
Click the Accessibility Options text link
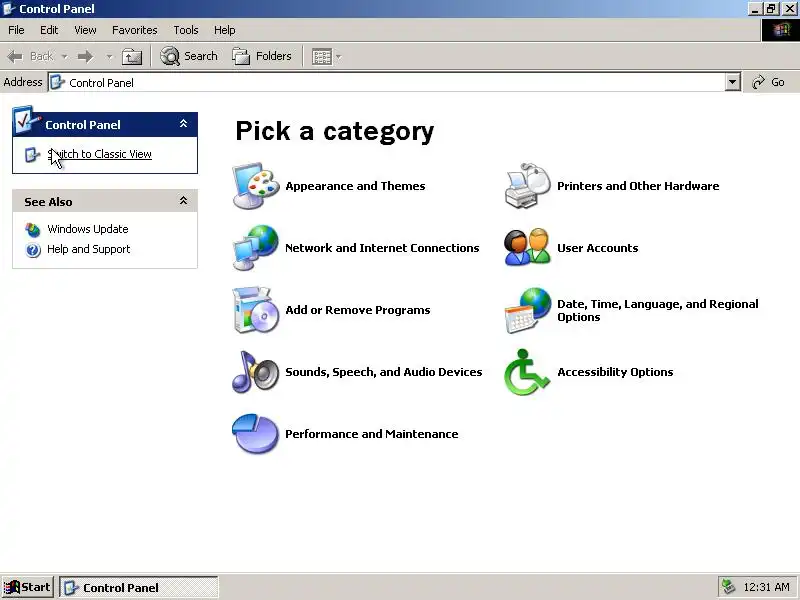tap(615, 372)
